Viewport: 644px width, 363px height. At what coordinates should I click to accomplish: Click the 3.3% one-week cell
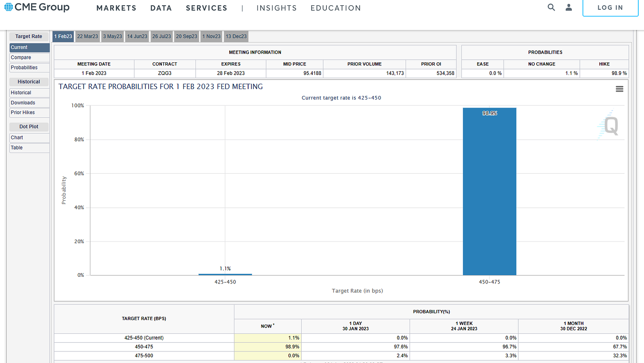464,355
